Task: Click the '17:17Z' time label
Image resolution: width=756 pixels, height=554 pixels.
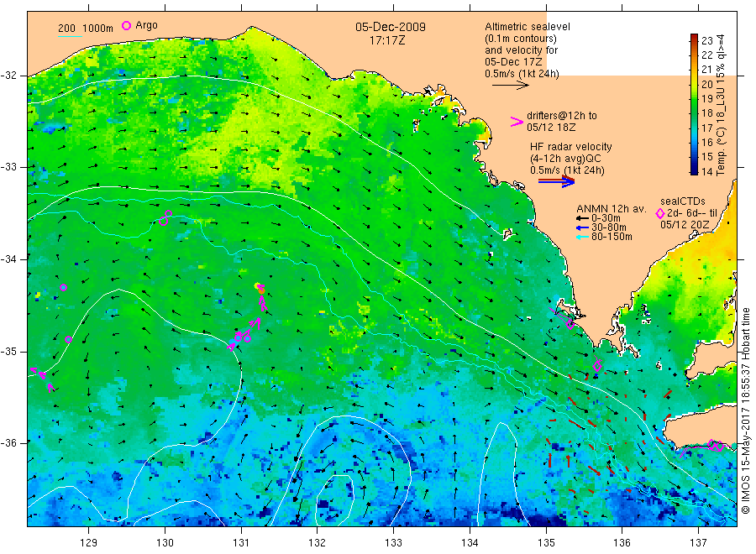Action: coord(387,41)
